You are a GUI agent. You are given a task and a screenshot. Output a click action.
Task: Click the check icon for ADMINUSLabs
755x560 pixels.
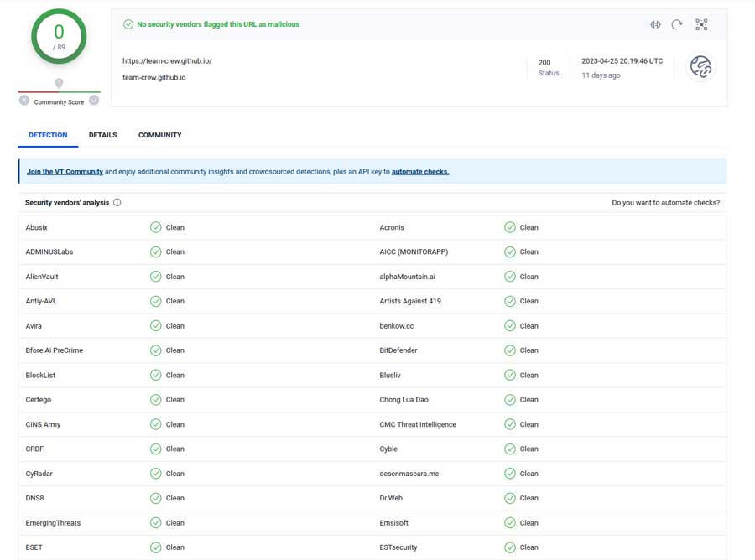coord(155,251)
